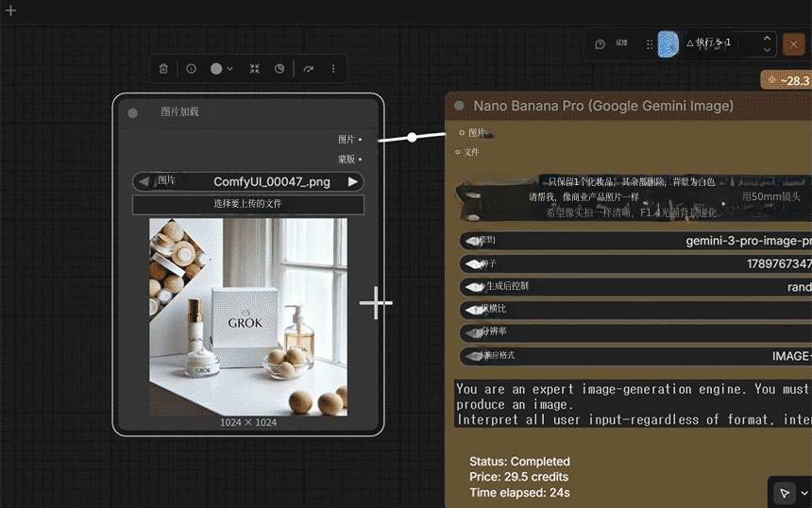This screenshot has width=812, height=508.
Task: Open node info from the toolbar
Action: 192,69
